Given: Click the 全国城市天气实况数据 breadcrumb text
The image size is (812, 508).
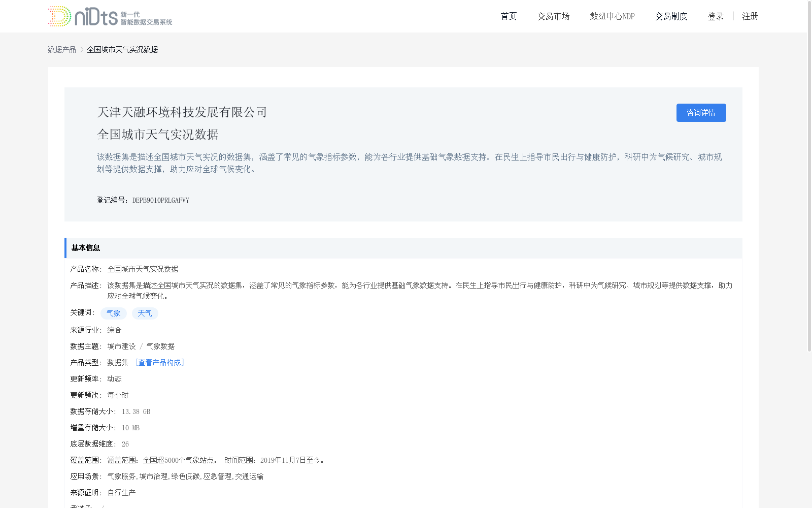Looking at the screenshot, I should 122,49.
